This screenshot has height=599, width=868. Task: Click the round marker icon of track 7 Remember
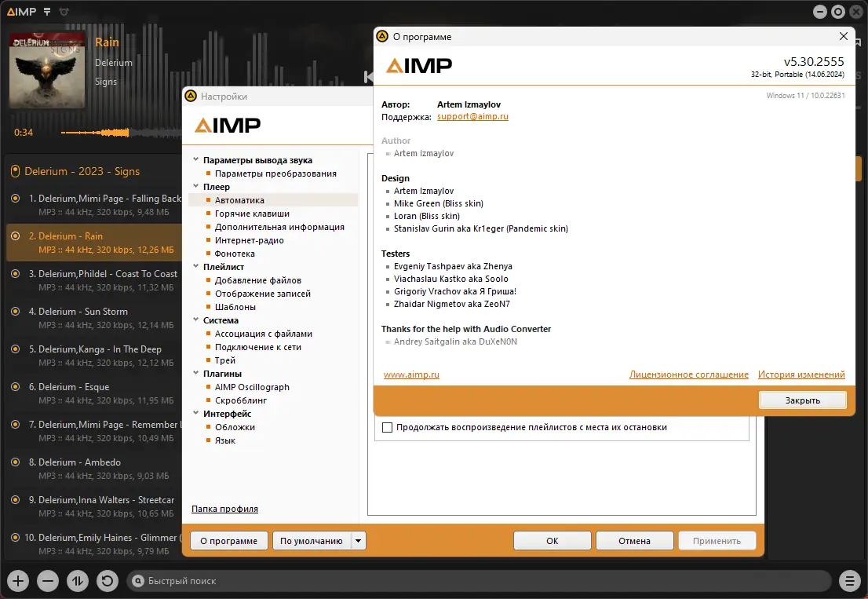click(x=16, y=424)
